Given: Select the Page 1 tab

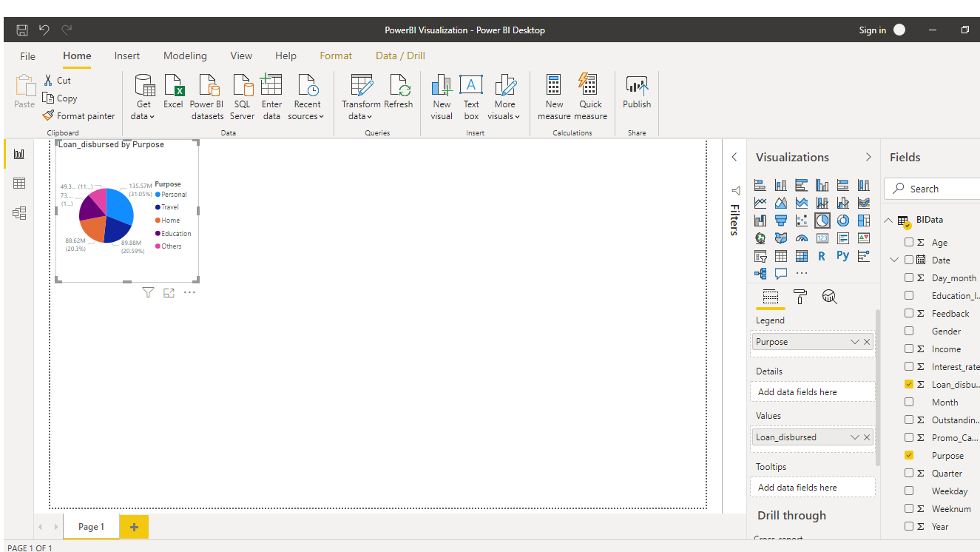Looking at the screenshot, I should tap(91, 527).
